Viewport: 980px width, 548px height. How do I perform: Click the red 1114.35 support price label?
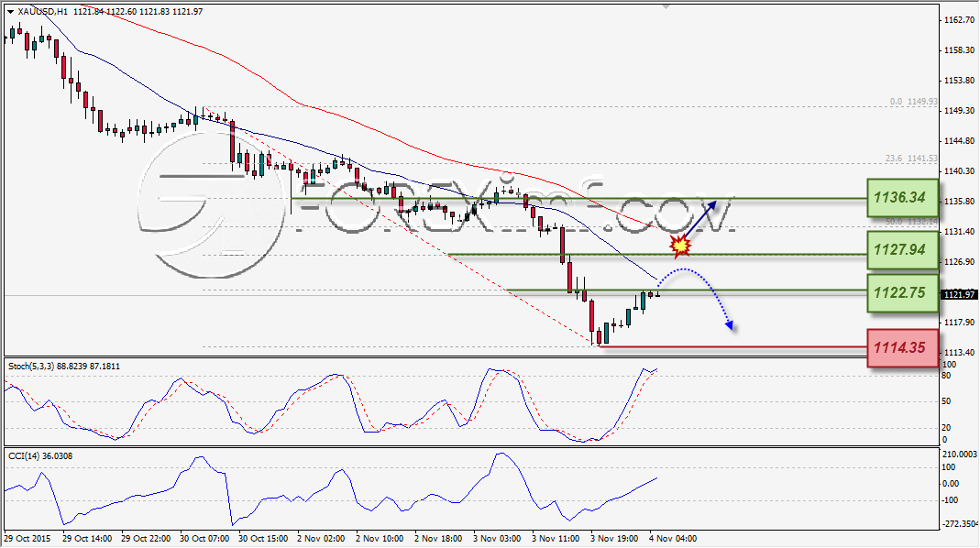(902, 348)
